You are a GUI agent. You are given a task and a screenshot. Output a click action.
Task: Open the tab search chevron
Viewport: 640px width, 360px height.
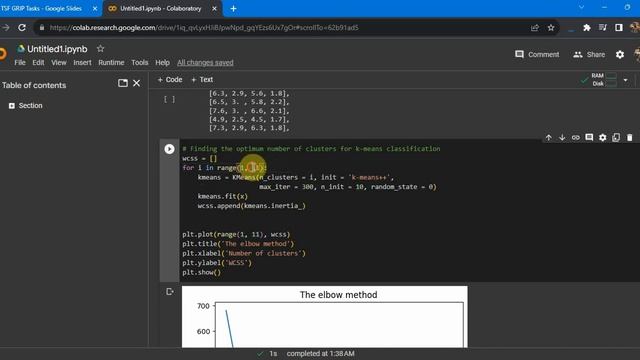581,7
